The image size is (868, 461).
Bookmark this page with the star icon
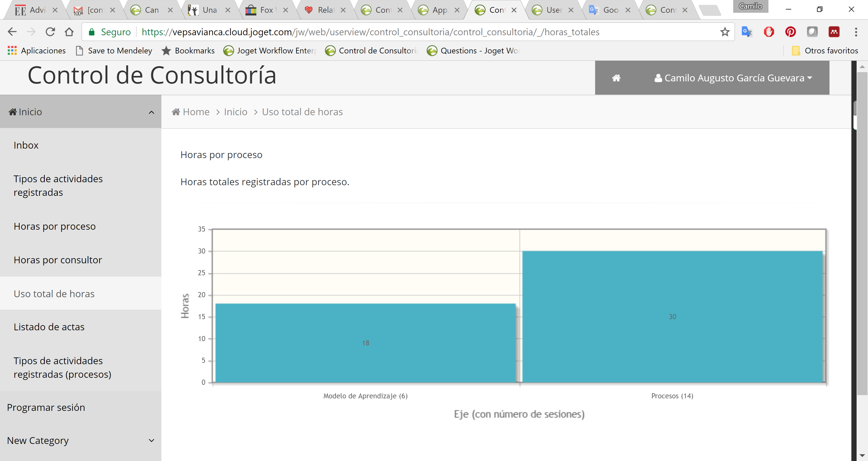point(725,32)
